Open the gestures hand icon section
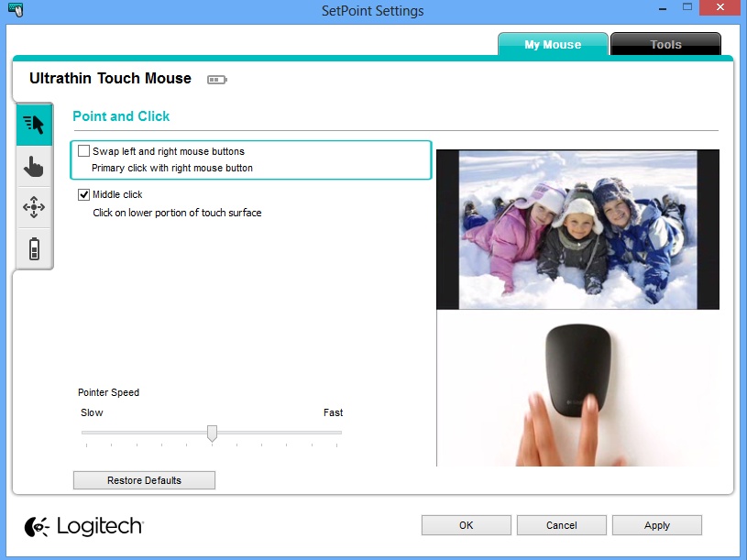The image size is (747, 560). pos(34,166)
